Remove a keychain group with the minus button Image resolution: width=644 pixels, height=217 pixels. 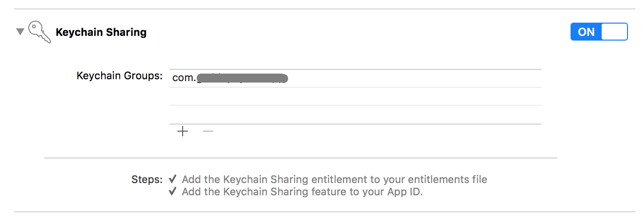[208, 132]
